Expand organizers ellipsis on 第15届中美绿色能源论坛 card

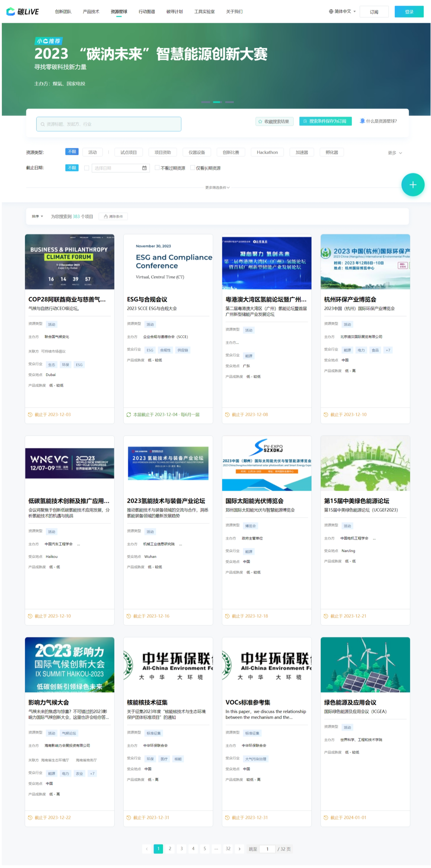374,539
